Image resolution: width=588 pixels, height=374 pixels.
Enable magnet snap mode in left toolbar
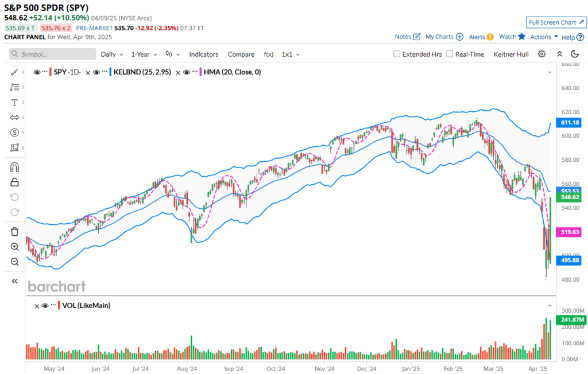pyautogui.click(x=14, y=167)
